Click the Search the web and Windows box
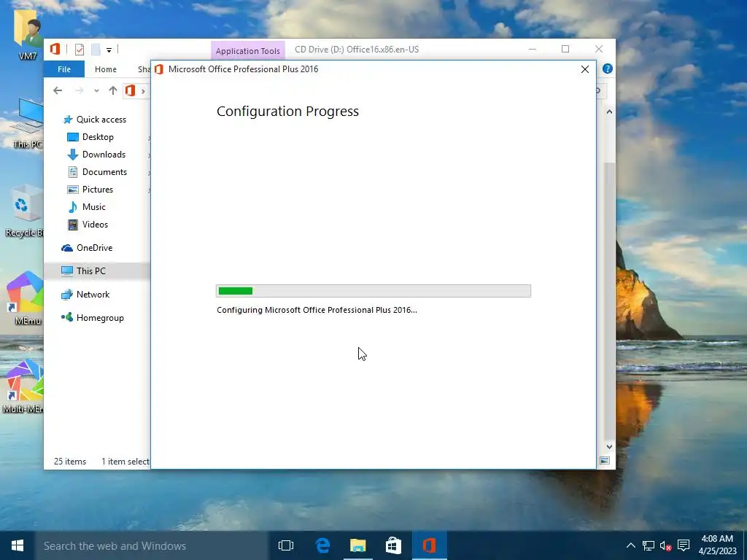 coord(152,545)
